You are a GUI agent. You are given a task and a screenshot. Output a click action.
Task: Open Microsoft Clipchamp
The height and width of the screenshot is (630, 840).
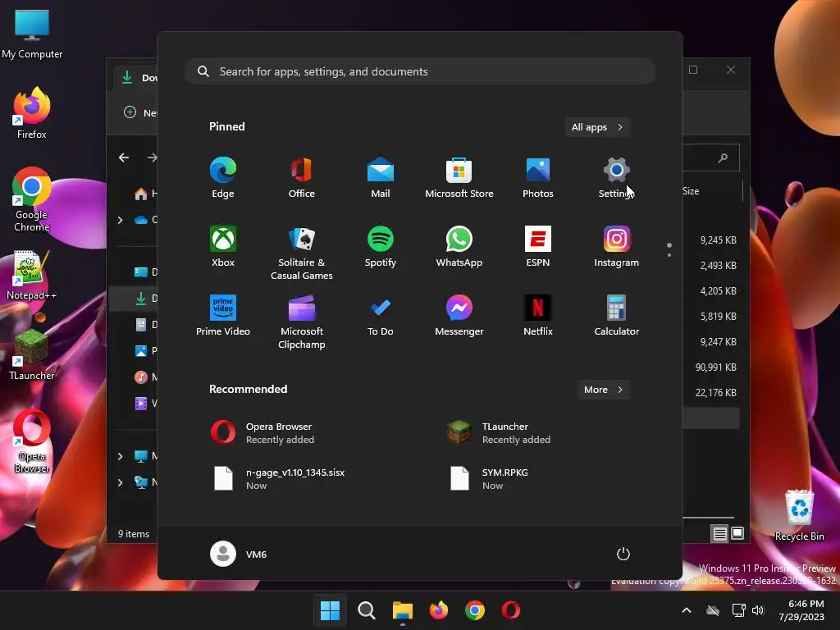(x=302, y=322)
